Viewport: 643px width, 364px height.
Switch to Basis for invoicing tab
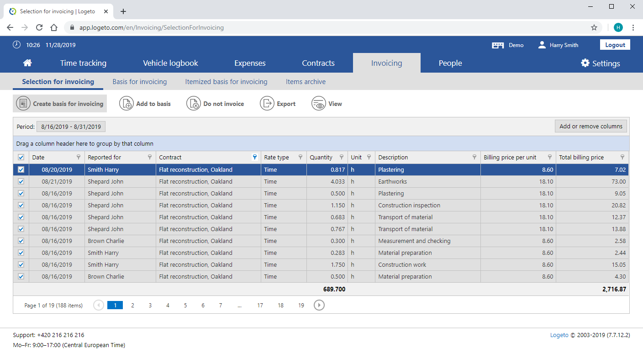(140, 82)
